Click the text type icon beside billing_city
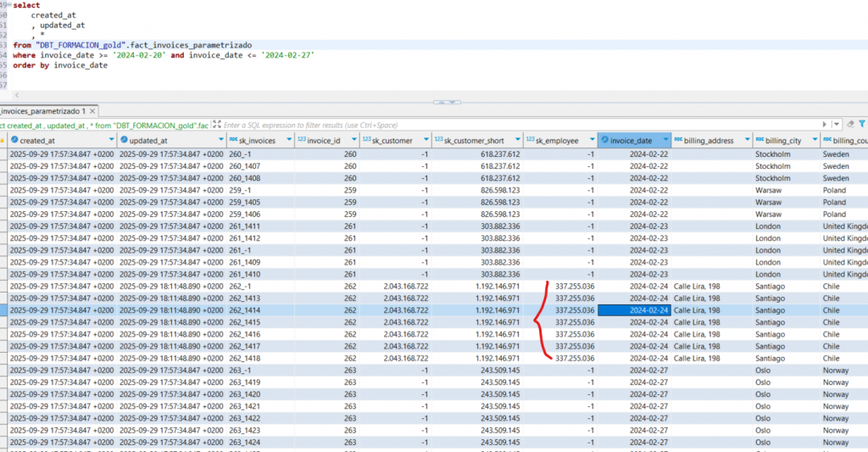 pyautogui.click(x=759, y=140)
